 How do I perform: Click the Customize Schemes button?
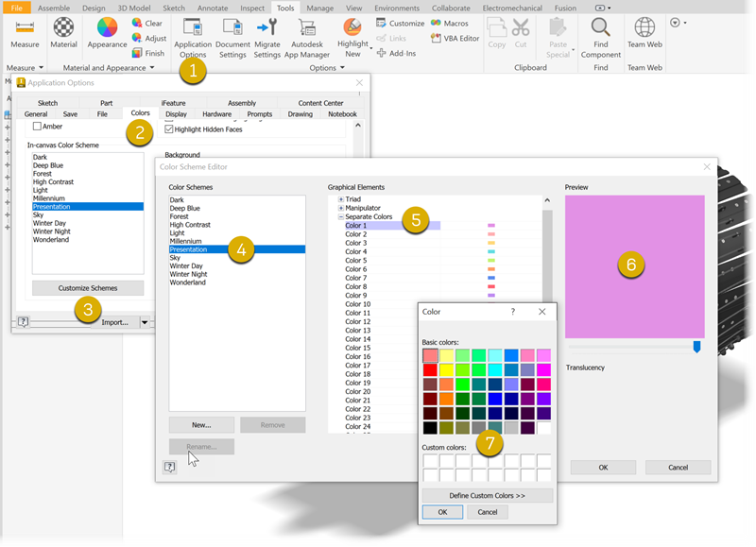[x=88, y=288]
